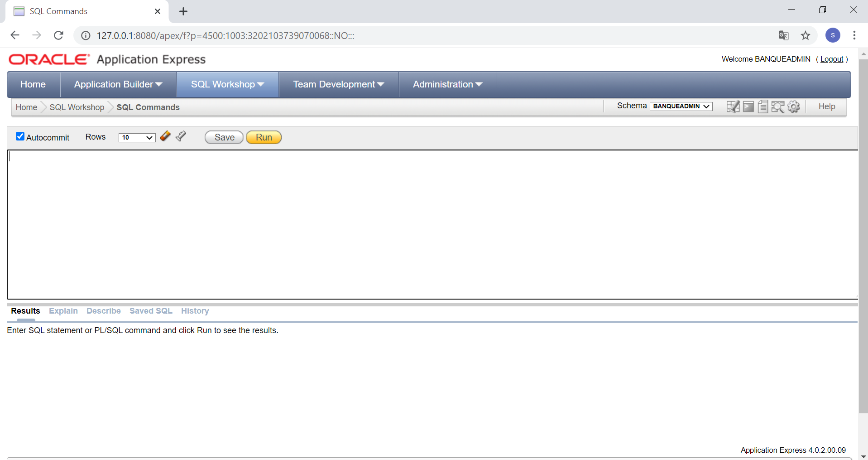Expand the Application Builder menu arrow
This screenshot has height=460, width=868.
point(159,84)
